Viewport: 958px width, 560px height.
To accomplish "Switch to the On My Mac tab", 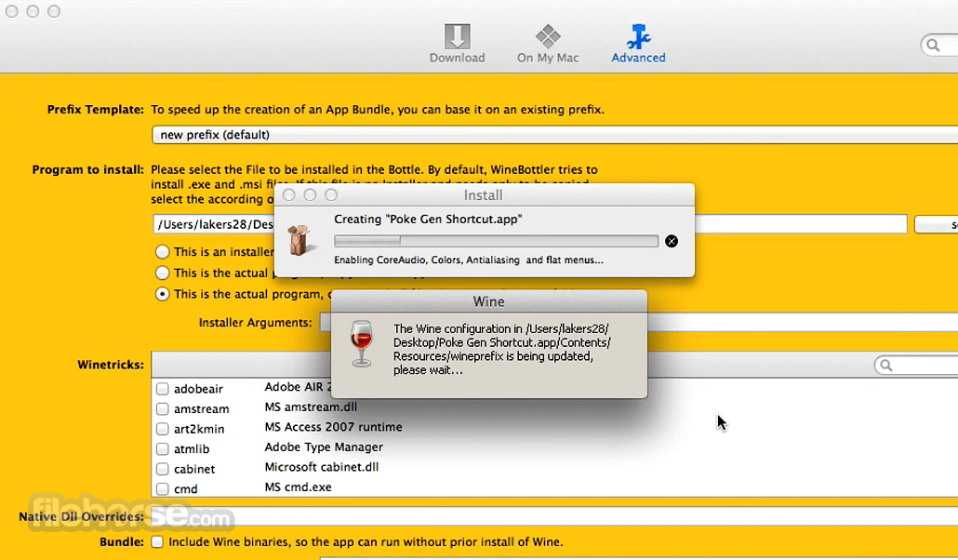I will click(x=548, y=44).
